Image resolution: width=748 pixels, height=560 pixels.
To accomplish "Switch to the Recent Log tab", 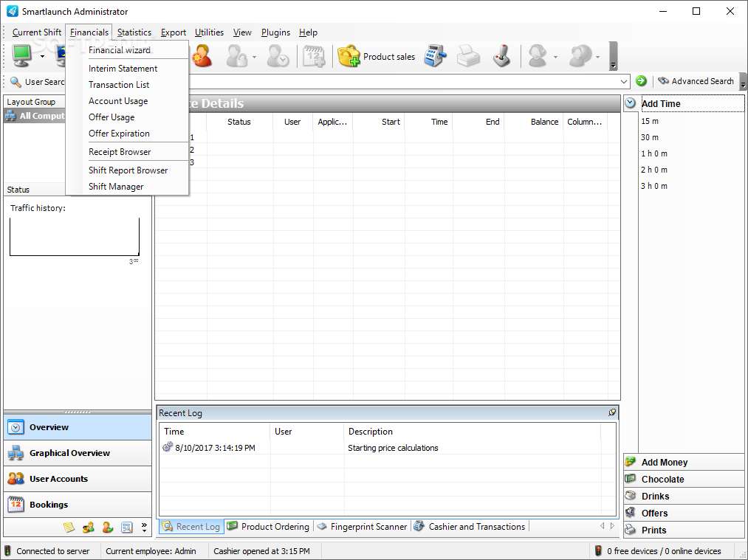I will coord(191,527).
